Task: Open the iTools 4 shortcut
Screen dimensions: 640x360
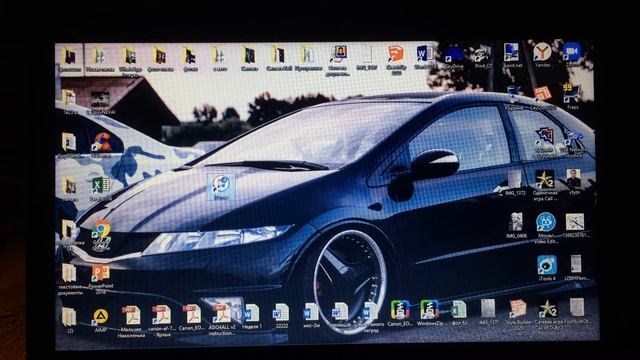Action: [x=547, y=268]
